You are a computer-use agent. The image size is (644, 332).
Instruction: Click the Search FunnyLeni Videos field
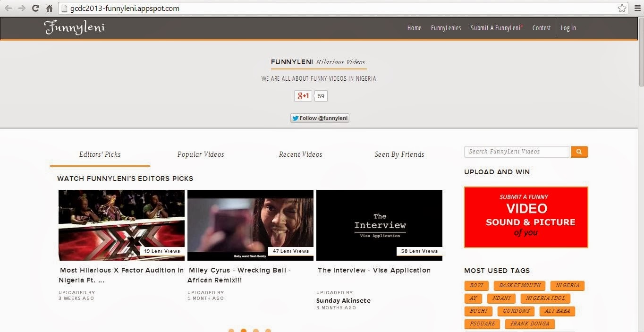click(x=517, y=152)
